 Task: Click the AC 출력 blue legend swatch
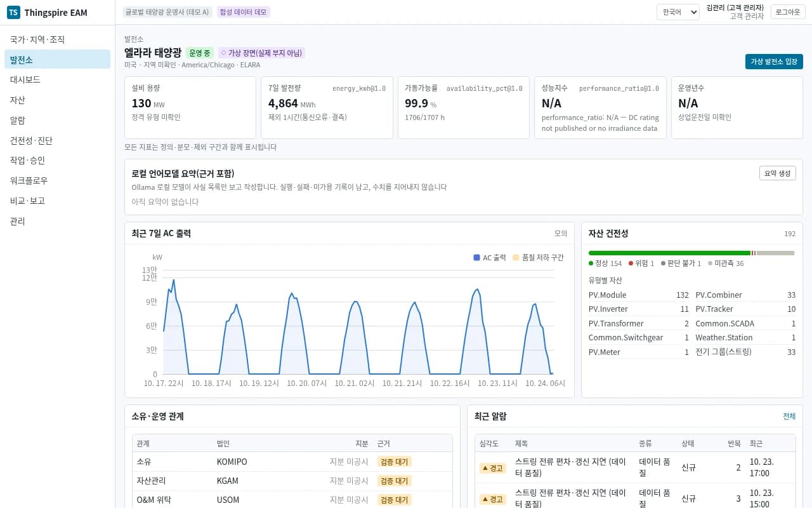(x=477, y=258)
